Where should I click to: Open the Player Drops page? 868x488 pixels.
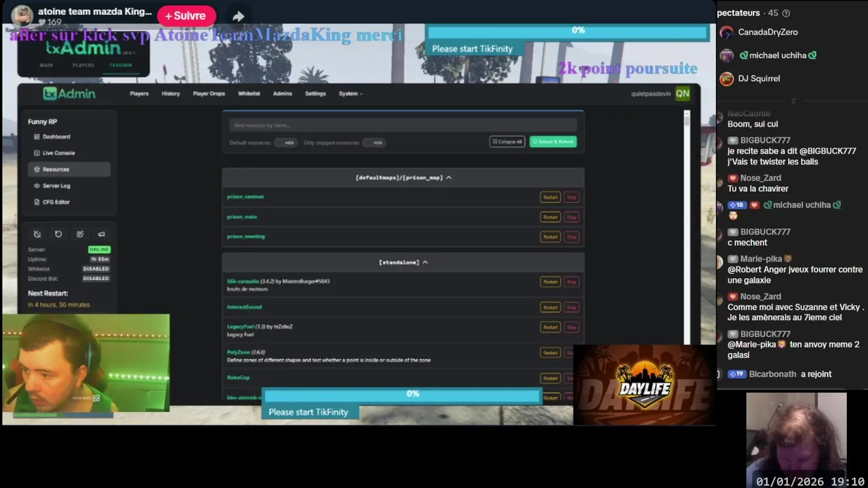(x=209, y=94)
